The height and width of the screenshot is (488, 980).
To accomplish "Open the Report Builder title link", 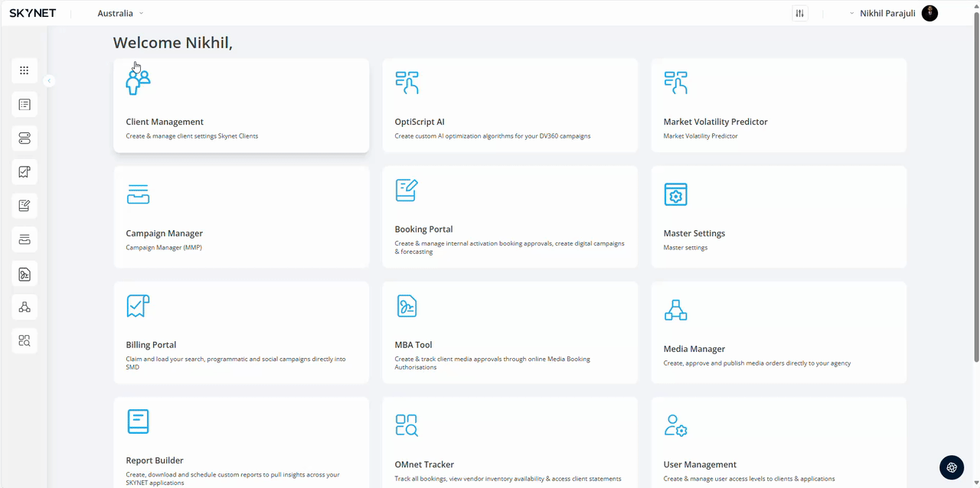I will tap(155, 460).
